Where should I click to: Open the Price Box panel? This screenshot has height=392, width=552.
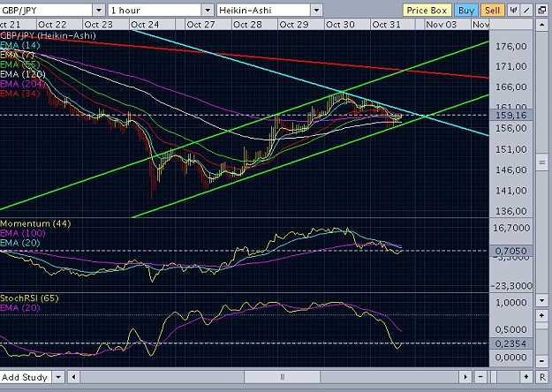tap(427, 11)
